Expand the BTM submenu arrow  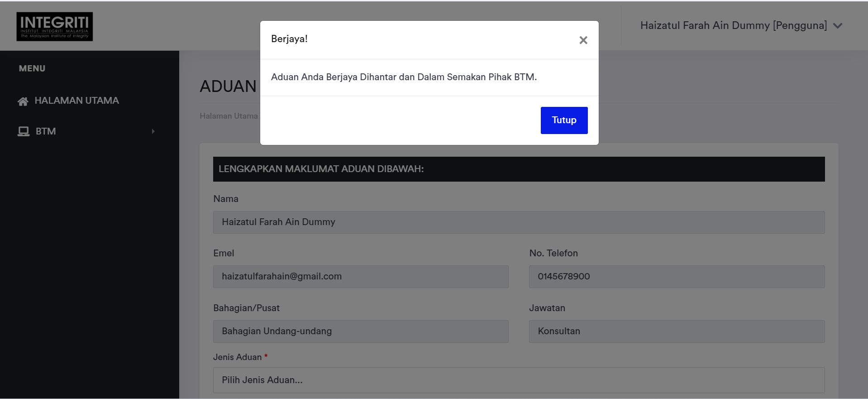[153, 131]
